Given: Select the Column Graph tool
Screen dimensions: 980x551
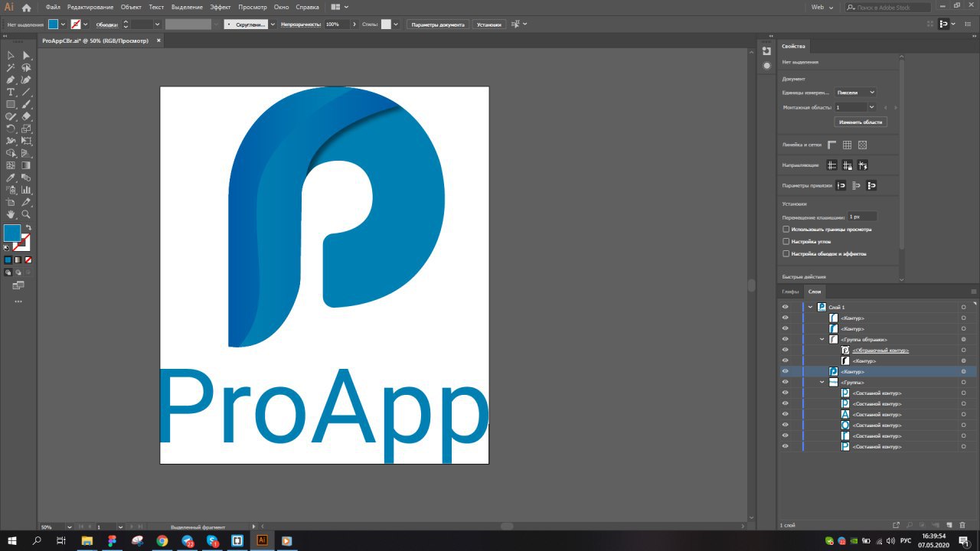Looking at the screenshot, I should pyautogui.click(x=26, y=190).
